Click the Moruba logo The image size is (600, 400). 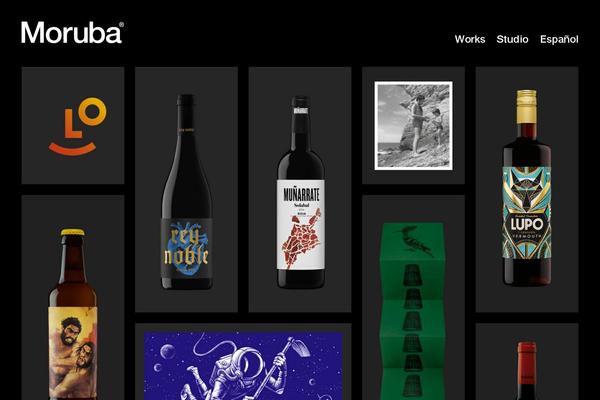click(x=72, y=33)
